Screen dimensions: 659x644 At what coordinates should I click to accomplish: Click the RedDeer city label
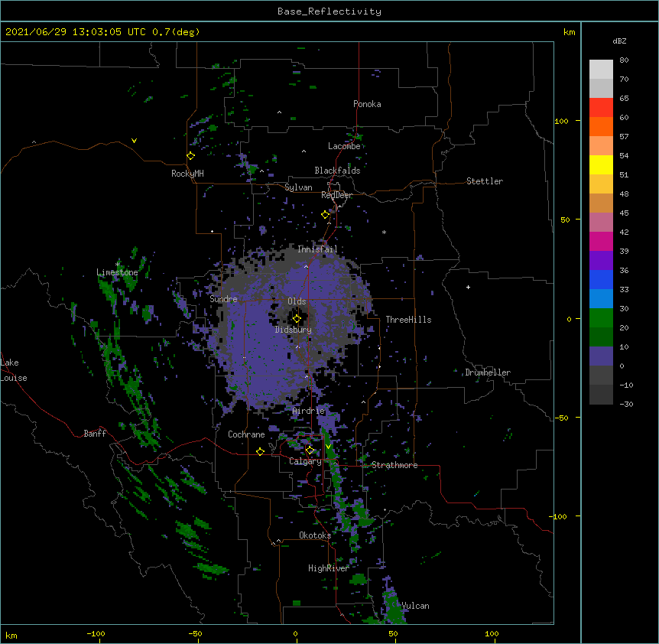pos(336,195)
